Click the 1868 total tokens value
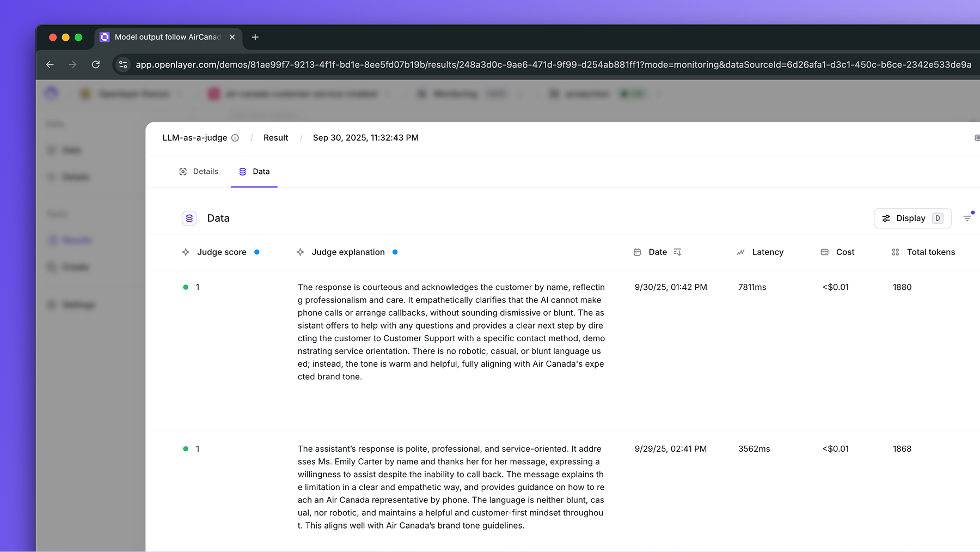This screenshot has height=552, width=980. [x=902, y=449]
